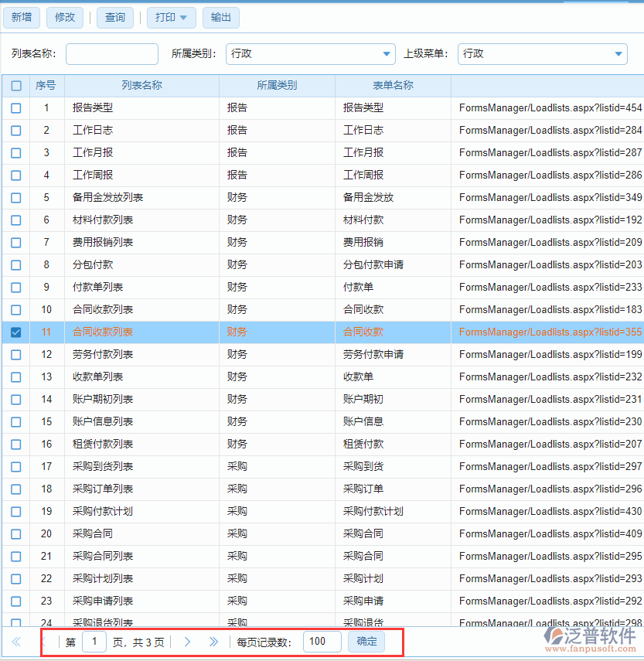644x661 pixels.
Task: Click the 打印 (Print) toolbar icon
Action: [165, 17]
